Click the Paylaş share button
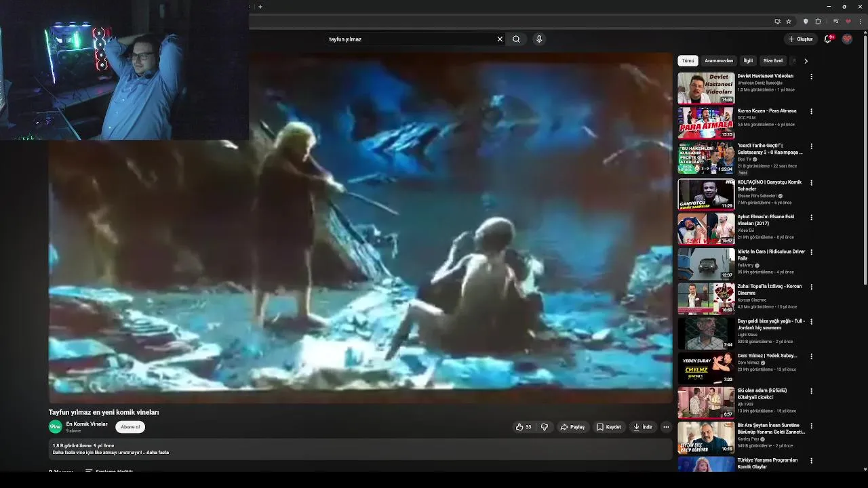Image resolution: width=868 pixels, height=488 pixels. pyautogui.click(x=572, y=427)
